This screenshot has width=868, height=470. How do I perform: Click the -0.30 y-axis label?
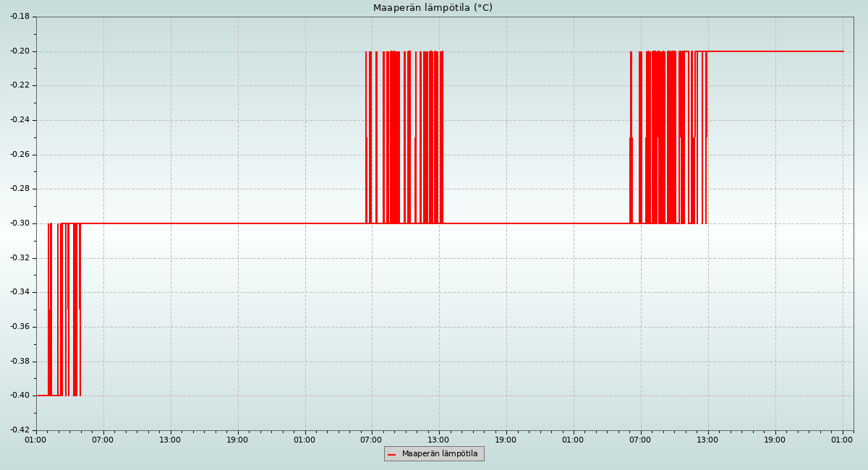(19, 223)
